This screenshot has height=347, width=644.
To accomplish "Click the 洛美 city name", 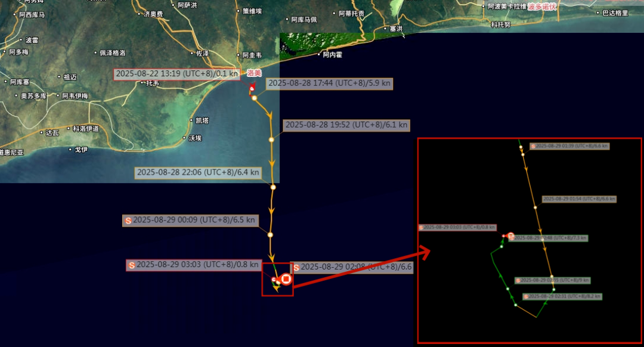I will click(254, 73).
